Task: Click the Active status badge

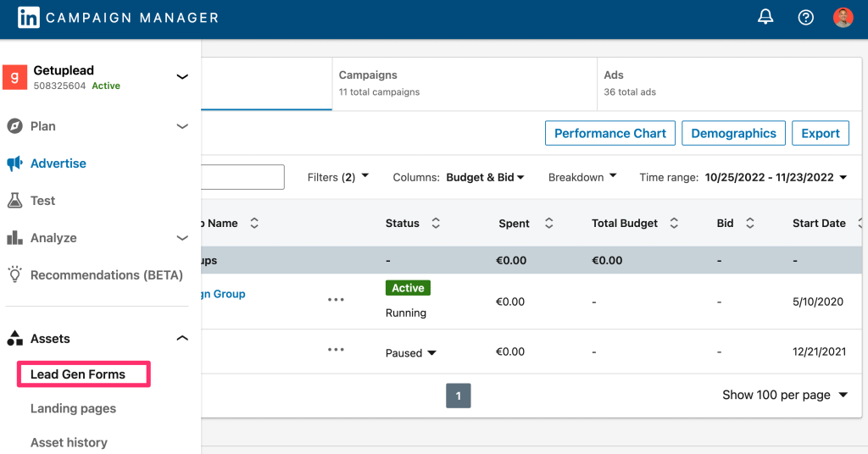Action: click(408, 288)
